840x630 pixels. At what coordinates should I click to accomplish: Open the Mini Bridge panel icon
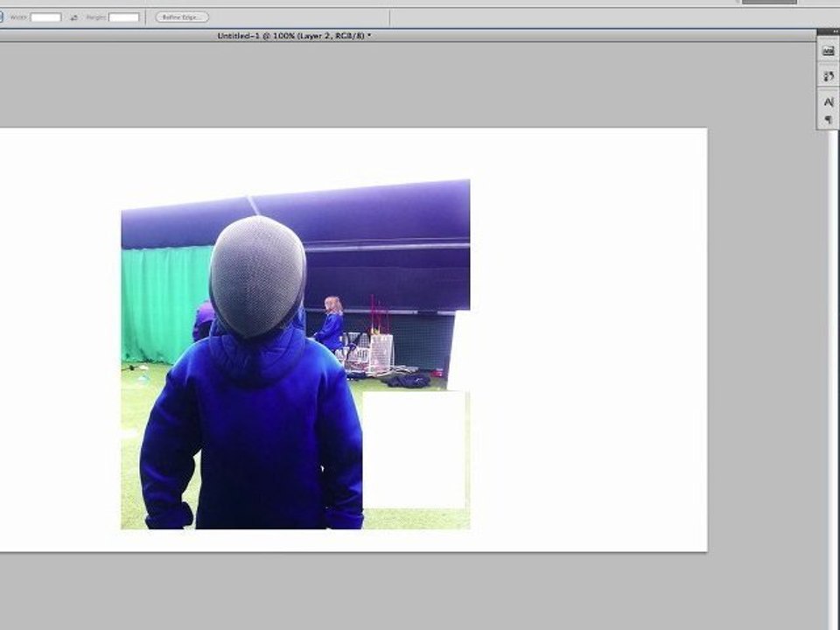coord(829,52)
